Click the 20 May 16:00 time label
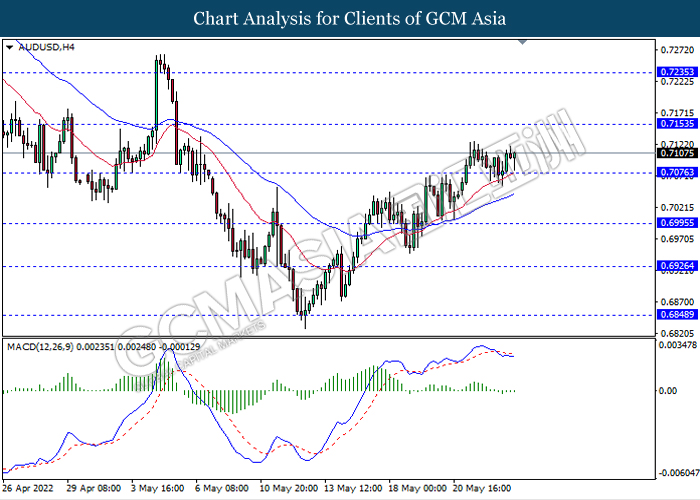This screenshot has height=500, width=700. click(482, 488)
